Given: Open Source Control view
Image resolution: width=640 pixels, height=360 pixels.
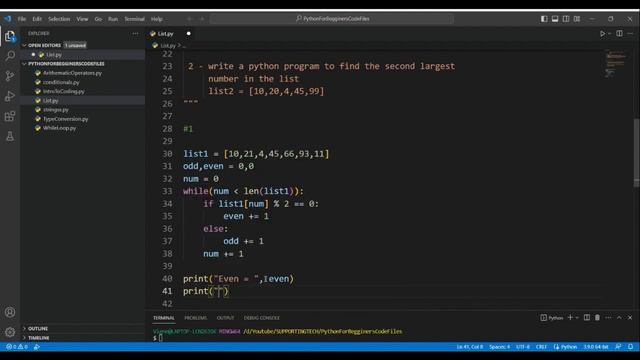Looking at the screenshot, I should click(10, 76).
